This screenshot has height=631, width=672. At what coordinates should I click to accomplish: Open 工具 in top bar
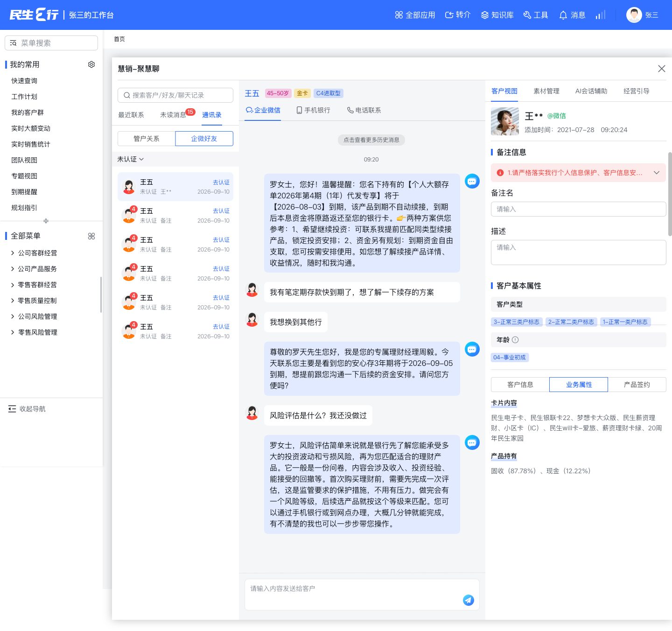(535, 15)
